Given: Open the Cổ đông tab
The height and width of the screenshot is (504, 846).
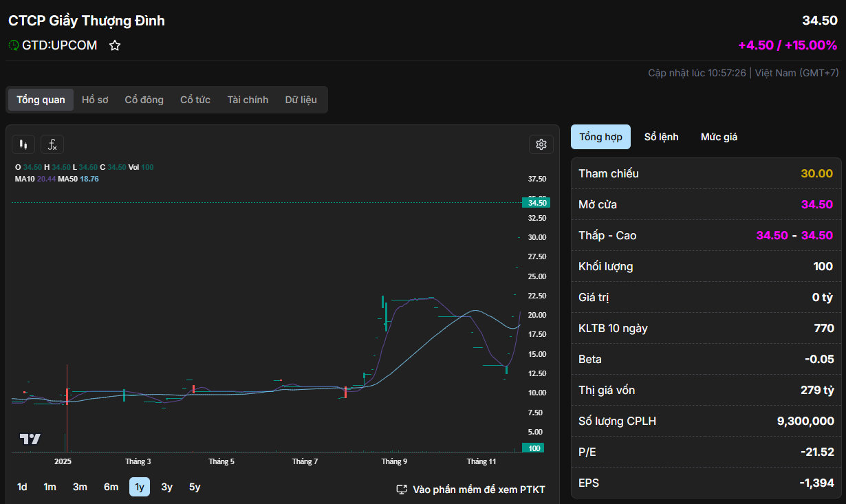Looking at the screenshot, I should point(144,100).
